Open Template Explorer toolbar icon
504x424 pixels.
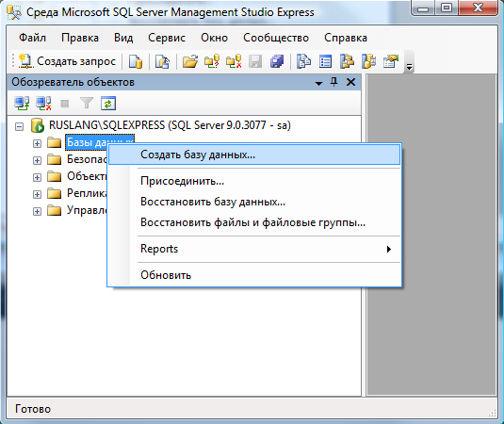coord(368,61)
